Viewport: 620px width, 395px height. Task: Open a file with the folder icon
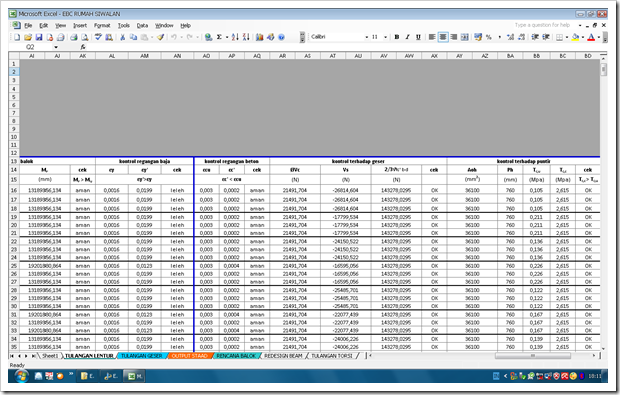28,37
